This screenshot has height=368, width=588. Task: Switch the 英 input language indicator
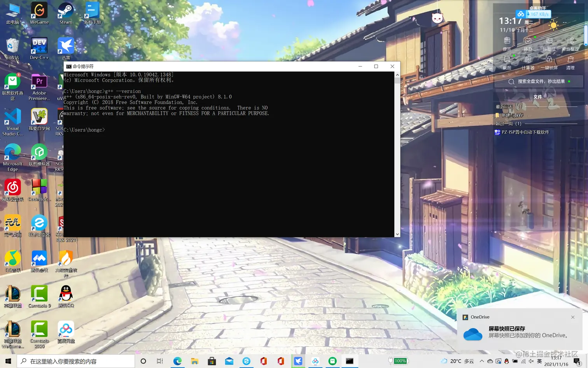click(539, 361)
